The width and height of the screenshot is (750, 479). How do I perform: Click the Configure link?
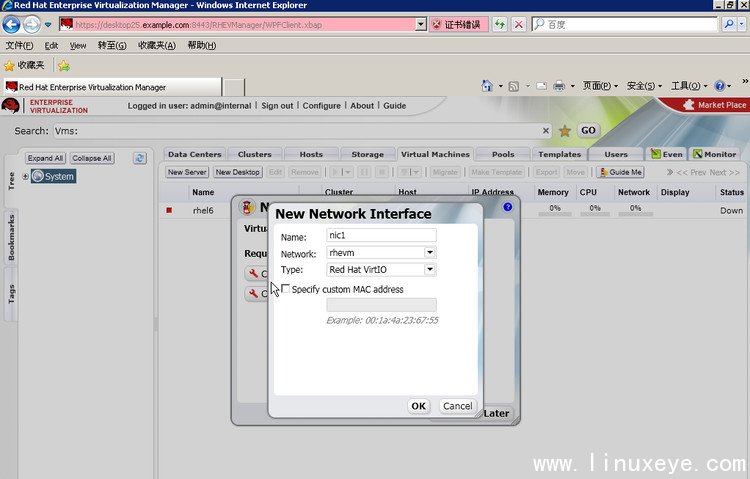pyautogui.click(x=321, y=106)
